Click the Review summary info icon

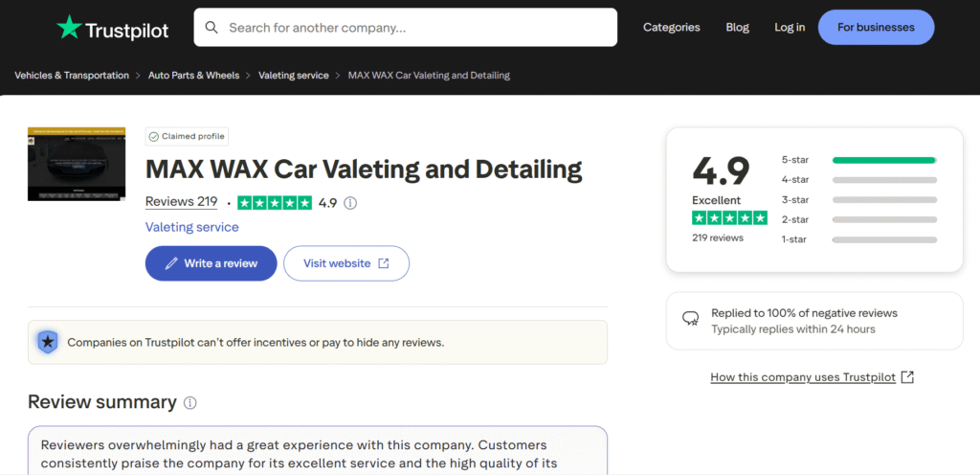point(190,402)
